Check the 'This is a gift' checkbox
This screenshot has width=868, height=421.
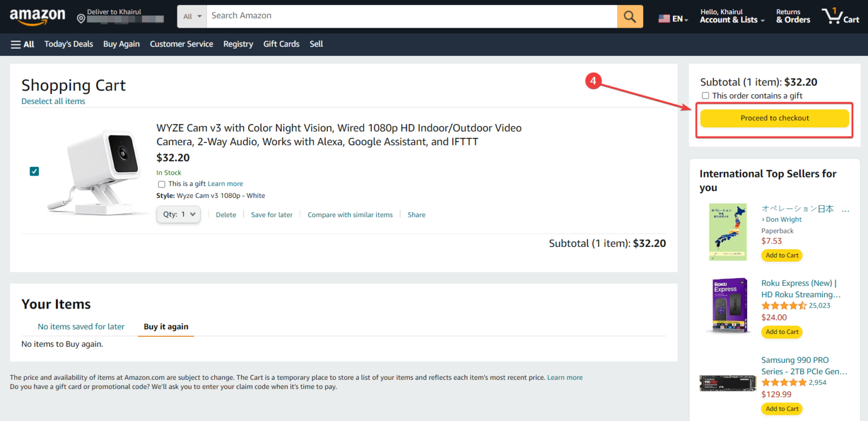(x=162, y=184)
